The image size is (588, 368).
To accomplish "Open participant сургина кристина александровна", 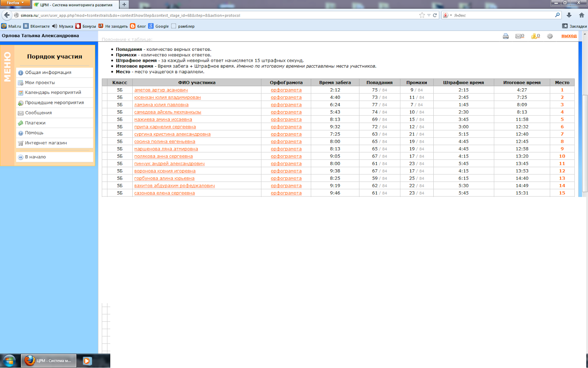I will tap(172, 134).
